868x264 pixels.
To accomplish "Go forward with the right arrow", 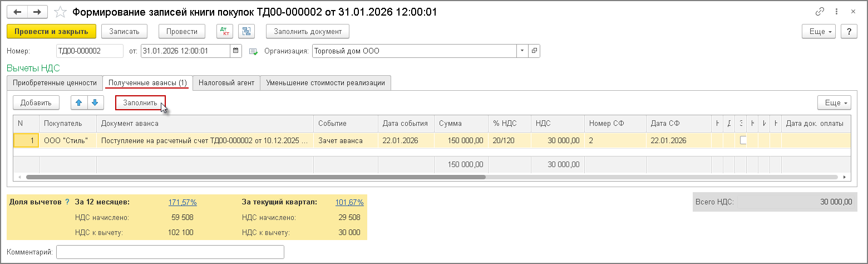I will (x=37, y=11).
